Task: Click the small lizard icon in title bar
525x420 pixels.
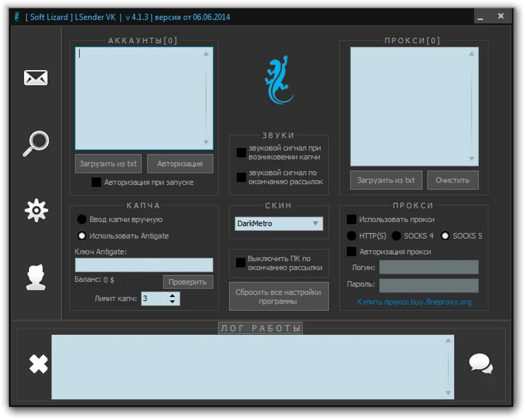Action: point(17,16)
